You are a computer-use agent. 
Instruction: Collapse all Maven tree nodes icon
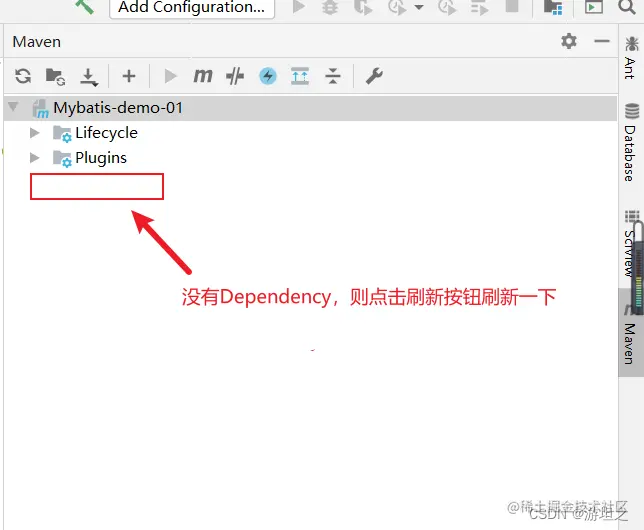point(333,76)
